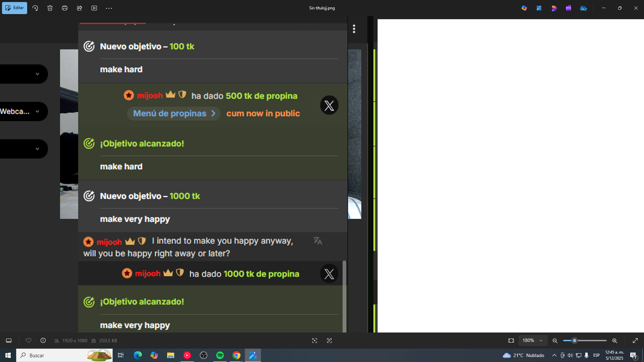This screenshot has height=362, width=644.
Task: Open the 180% zoom level dropdown
Action: click(533, 341)
